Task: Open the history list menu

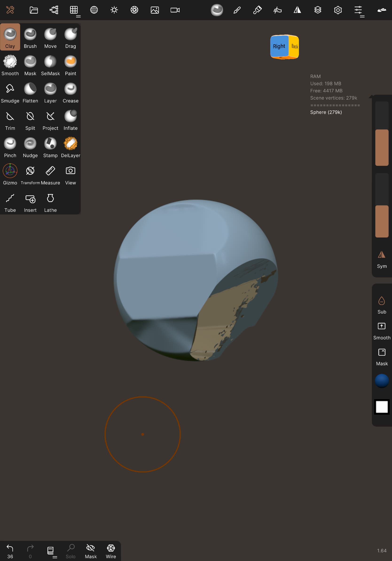Action: (51, 551)
